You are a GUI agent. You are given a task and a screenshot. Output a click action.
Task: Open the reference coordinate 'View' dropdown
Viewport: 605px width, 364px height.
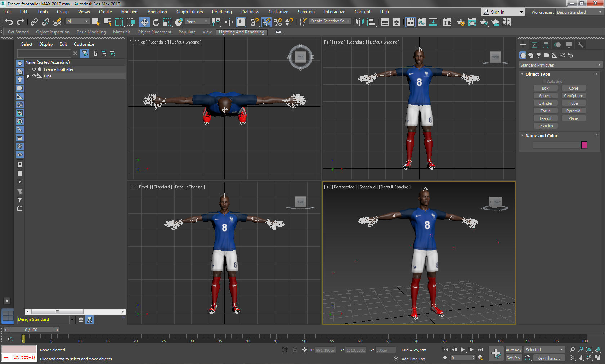point(197,22)
